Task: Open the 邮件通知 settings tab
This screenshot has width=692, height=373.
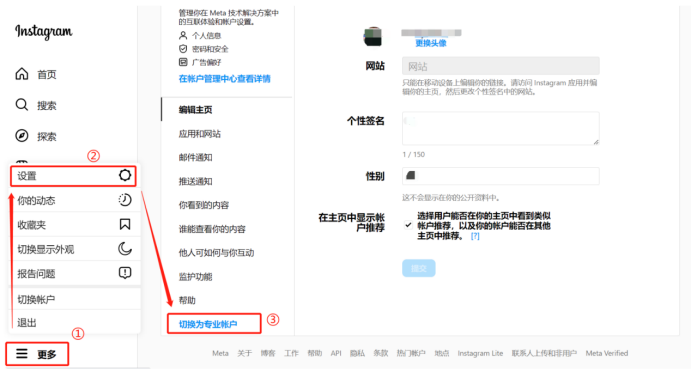Action: point(196,157)
